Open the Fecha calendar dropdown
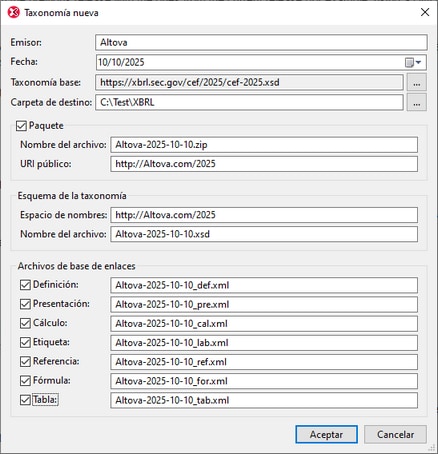 point(413,62)
